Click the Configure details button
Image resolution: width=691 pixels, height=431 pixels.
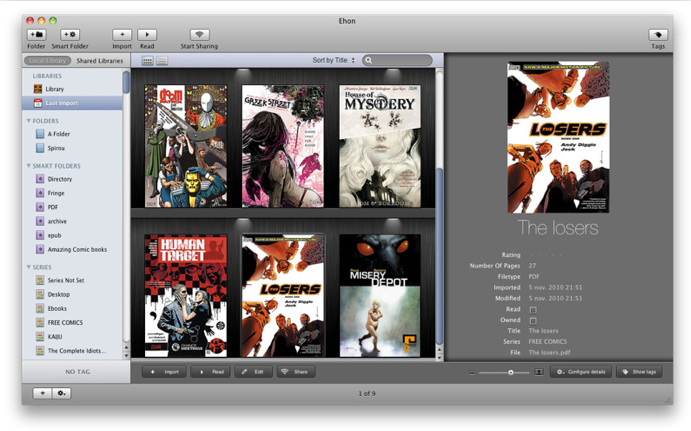pos(581,372)
